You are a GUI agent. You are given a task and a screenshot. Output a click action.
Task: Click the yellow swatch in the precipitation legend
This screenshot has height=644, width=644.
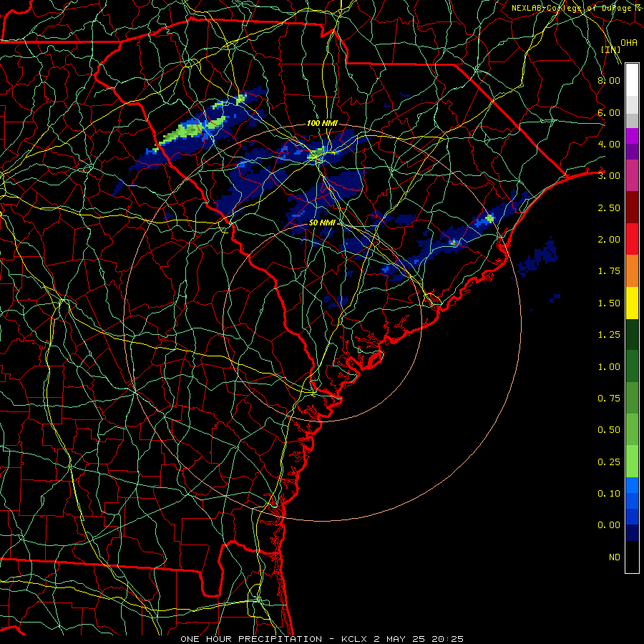click(632, 303)
